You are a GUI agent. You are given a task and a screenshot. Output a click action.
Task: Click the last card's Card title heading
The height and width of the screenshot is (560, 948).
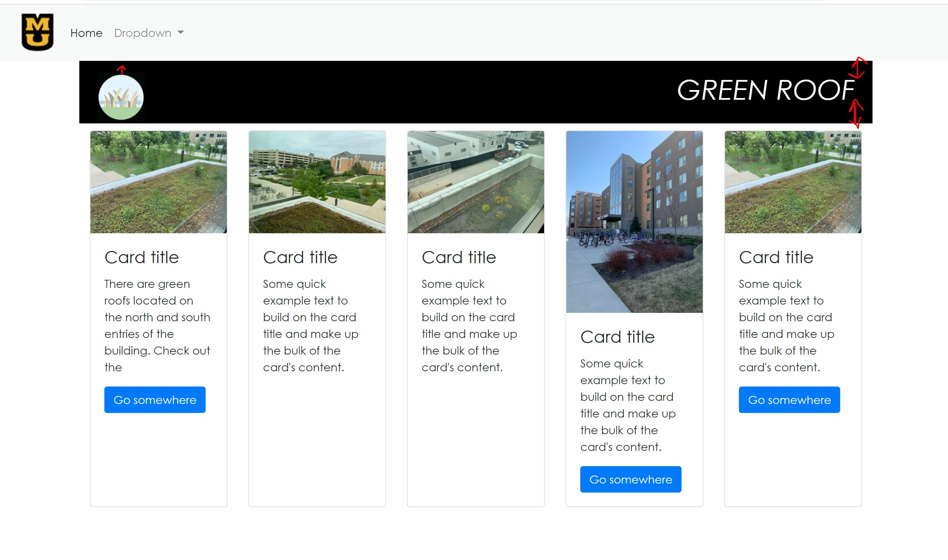point(776,257)
